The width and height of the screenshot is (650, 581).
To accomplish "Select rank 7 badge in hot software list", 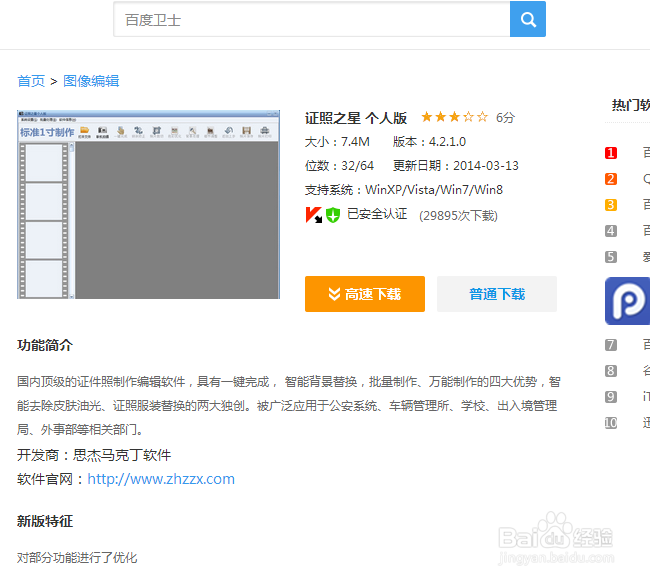I will point(611,345).
